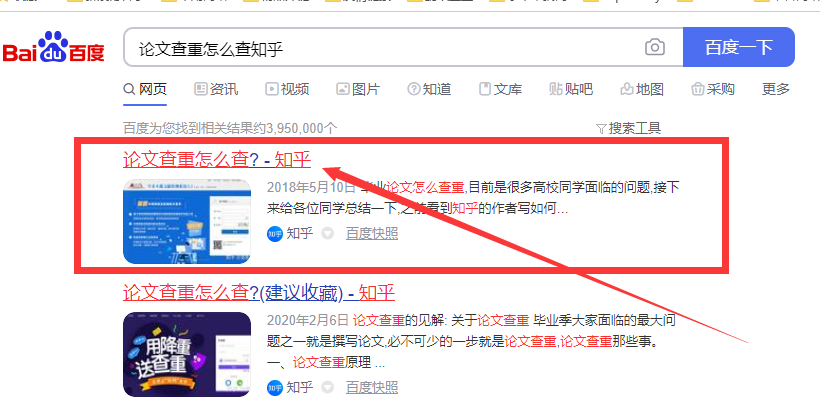
Task: Click the result count text 3,950,000个
Action: (x=302, y=128)
